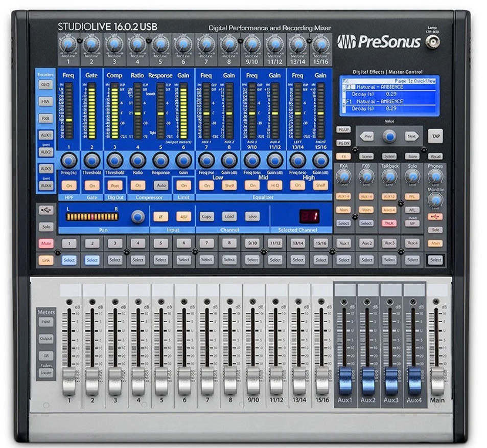Click the AUX1-2 Talkback assign button
487x448 pixels.
[389, 196]
